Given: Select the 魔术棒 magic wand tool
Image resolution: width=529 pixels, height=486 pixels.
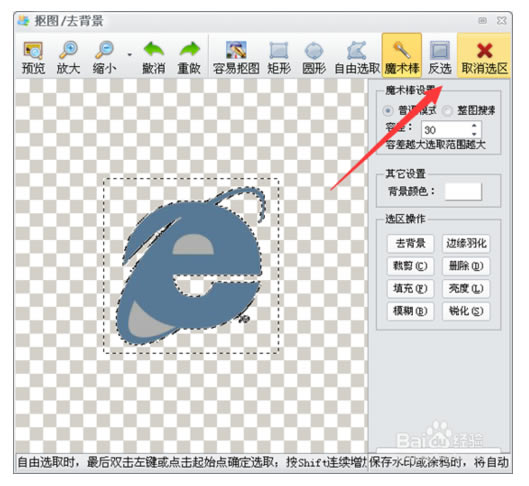Looking at the screenshot, I should [x=402, y=56].
